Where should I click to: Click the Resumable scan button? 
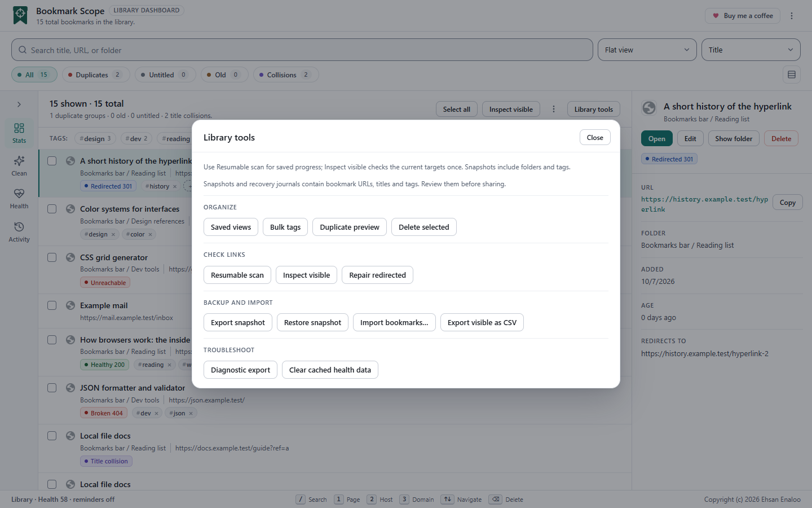click(237, 275)
